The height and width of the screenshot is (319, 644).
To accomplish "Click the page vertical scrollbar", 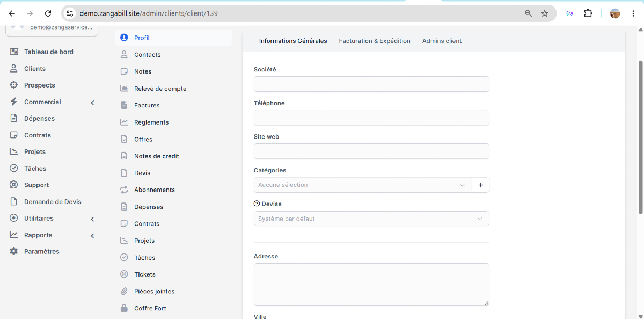I will point(640,137).
